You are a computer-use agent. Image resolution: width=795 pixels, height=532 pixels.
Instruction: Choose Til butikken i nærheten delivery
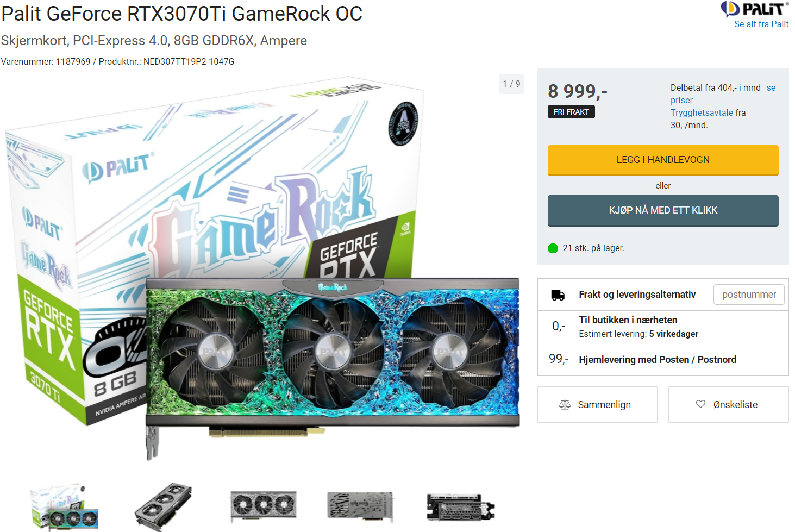click(x=663, y=327)
